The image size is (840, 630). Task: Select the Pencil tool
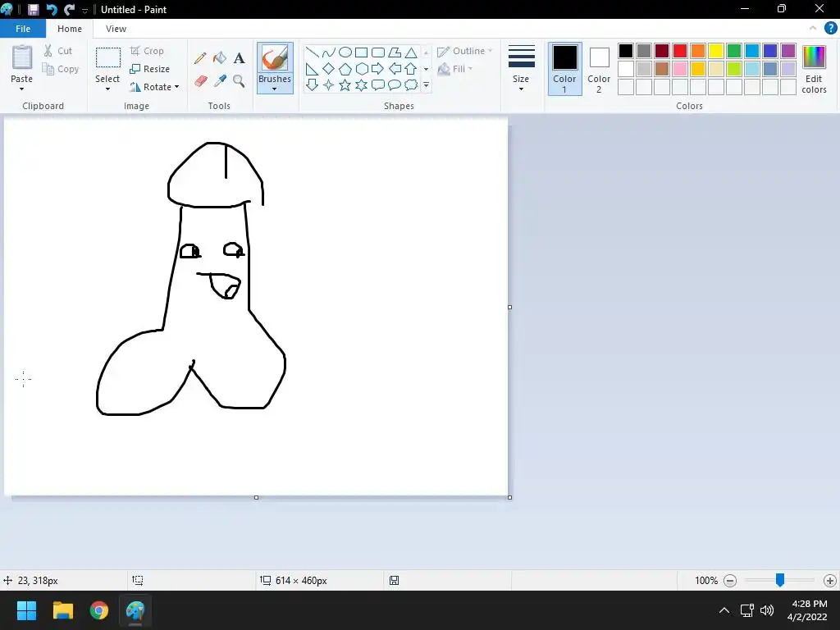(x=200, y=58)
